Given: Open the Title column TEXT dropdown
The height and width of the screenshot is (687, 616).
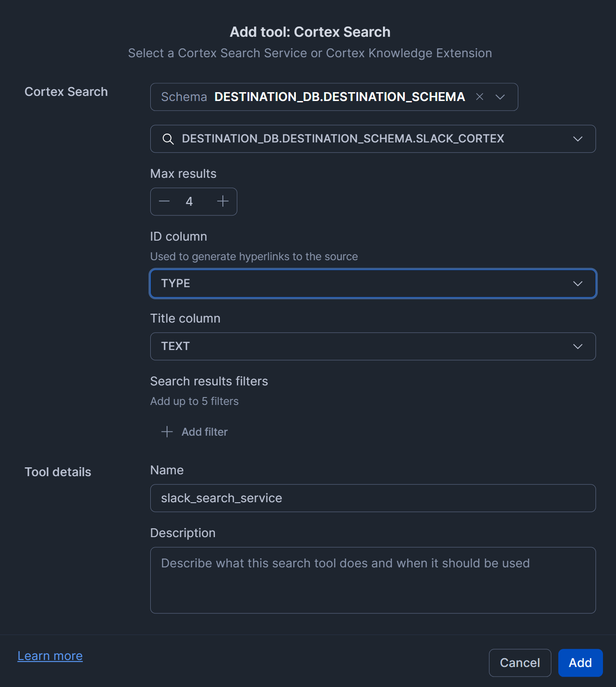Looking at the screenshot, I should pos(363,346).
